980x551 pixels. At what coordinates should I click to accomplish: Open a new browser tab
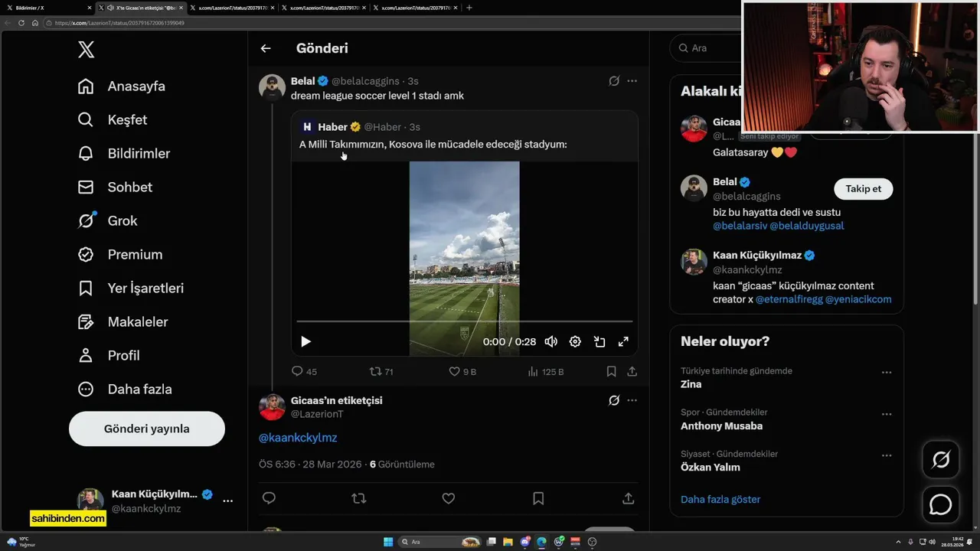coord(469,8)
